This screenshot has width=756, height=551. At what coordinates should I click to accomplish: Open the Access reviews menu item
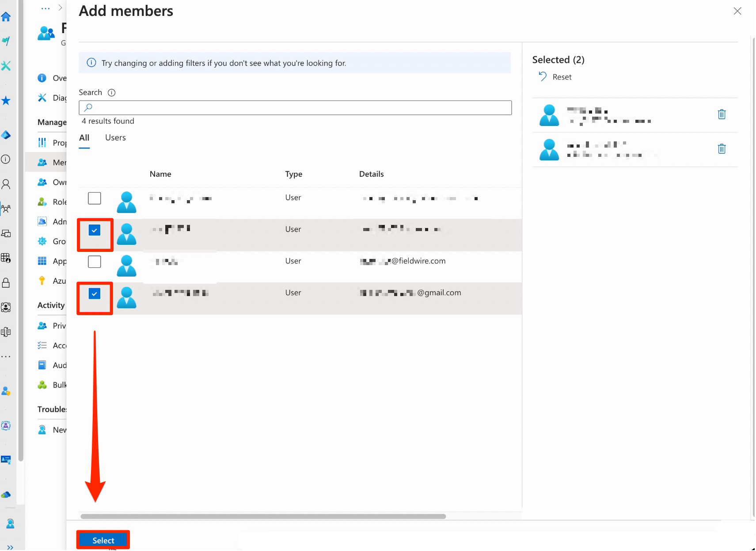tap(52, 346)
